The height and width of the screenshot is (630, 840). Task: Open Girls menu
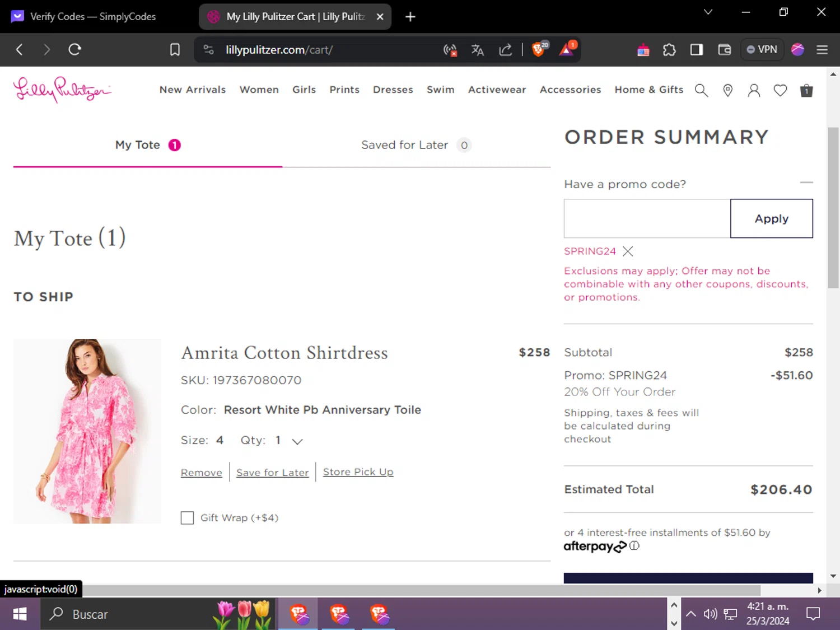304,90
